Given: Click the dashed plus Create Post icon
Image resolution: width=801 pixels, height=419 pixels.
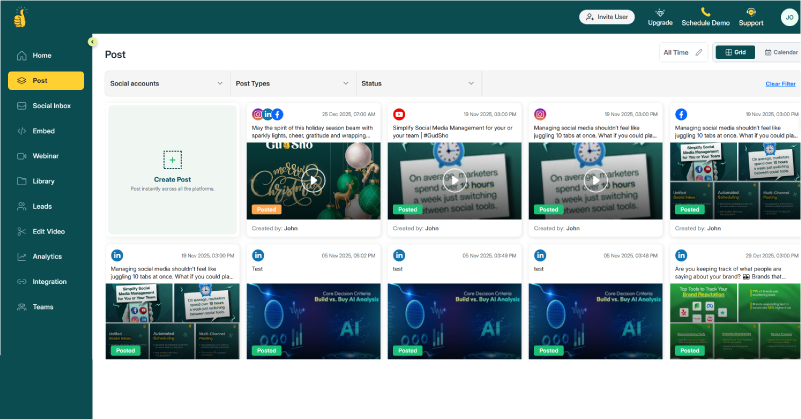Looking at the screenshot, I should [x=172, y=159].
